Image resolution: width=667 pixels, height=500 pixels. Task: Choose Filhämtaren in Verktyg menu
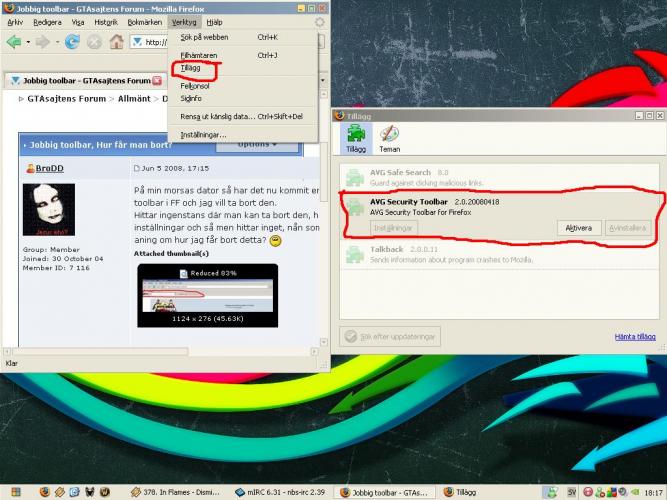tap(243, 55)
